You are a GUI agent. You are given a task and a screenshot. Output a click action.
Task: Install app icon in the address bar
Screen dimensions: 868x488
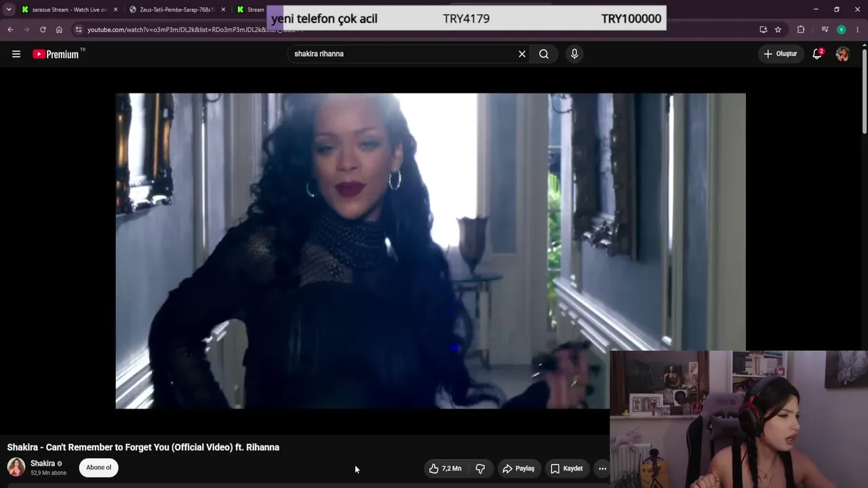tap(764, 30)
